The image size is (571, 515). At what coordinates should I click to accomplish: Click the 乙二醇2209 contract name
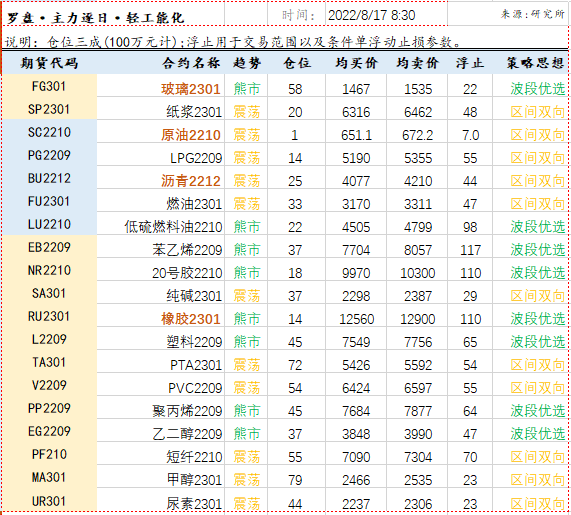[187, 434]
